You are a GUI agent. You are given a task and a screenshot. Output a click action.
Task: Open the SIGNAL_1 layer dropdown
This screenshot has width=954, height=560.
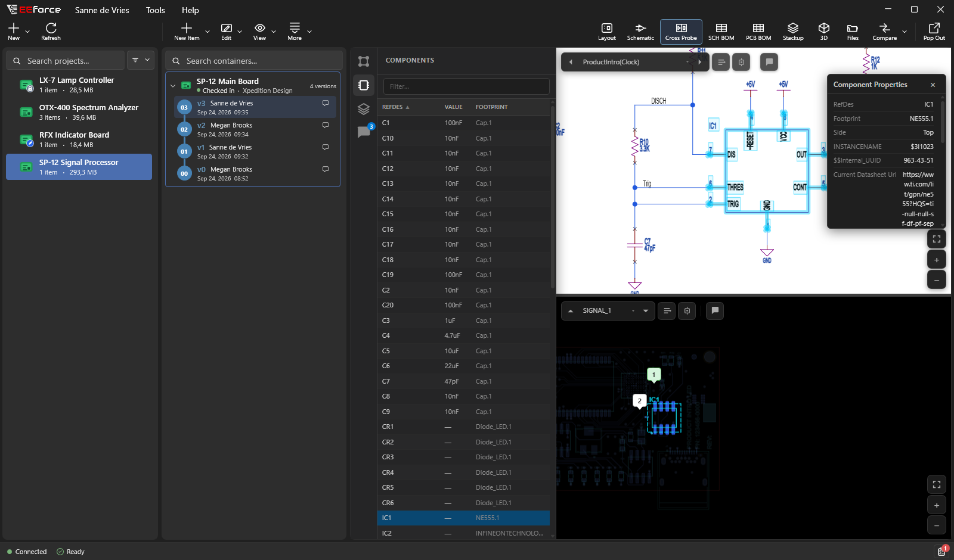646,310
